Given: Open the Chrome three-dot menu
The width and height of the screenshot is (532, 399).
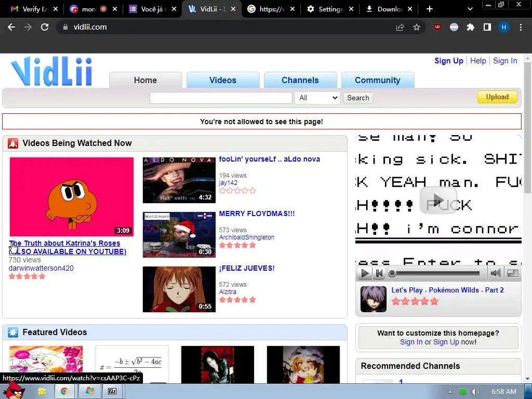Looking at the screenshot, I should point(521,27).
